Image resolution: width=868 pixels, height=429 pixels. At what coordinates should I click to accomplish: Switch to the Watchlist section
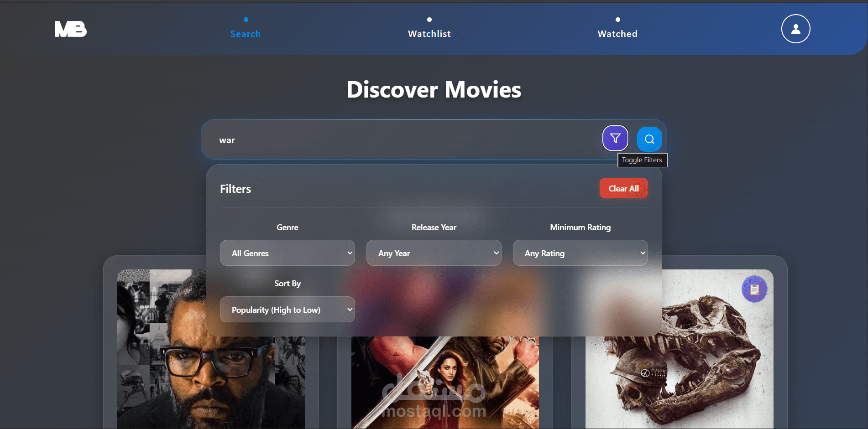click(429, 33)
